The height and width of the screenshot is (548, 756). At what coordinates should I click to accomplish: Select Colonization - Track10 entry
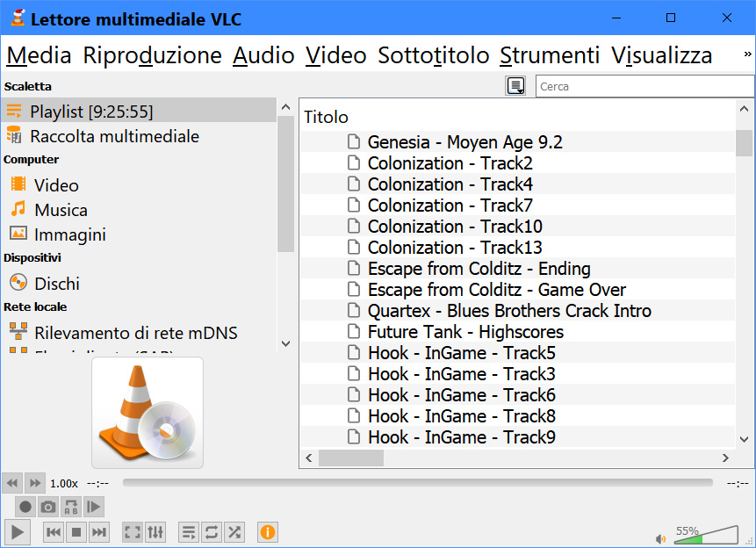click(518, 227)
